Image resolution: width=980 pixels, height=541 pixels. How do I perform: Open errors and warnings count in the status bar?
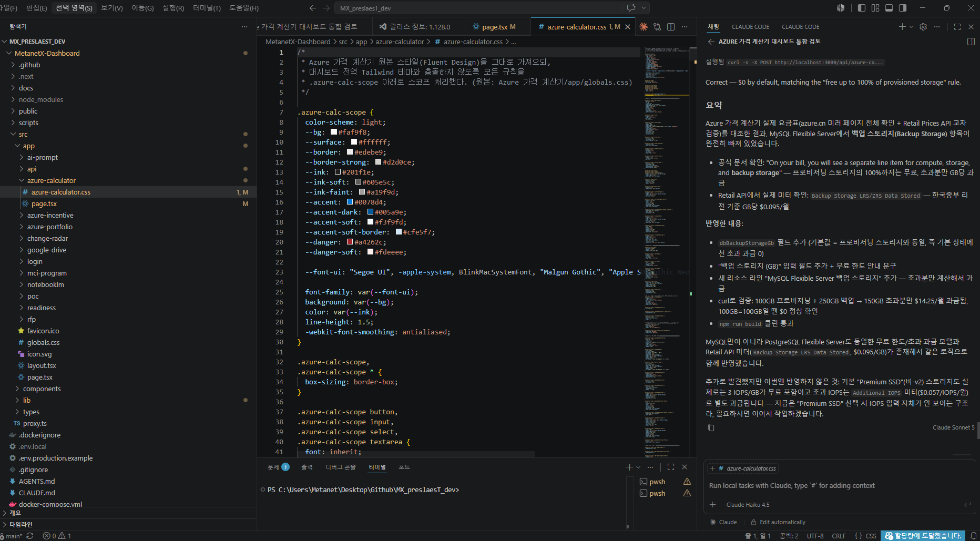[x=57, y=536]
